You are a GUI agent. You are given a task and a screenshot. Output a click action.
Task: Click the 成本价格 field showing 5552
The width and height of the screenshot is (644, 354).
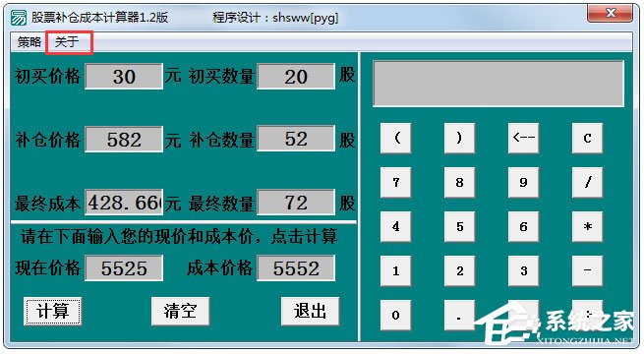[x=296, y=268]
